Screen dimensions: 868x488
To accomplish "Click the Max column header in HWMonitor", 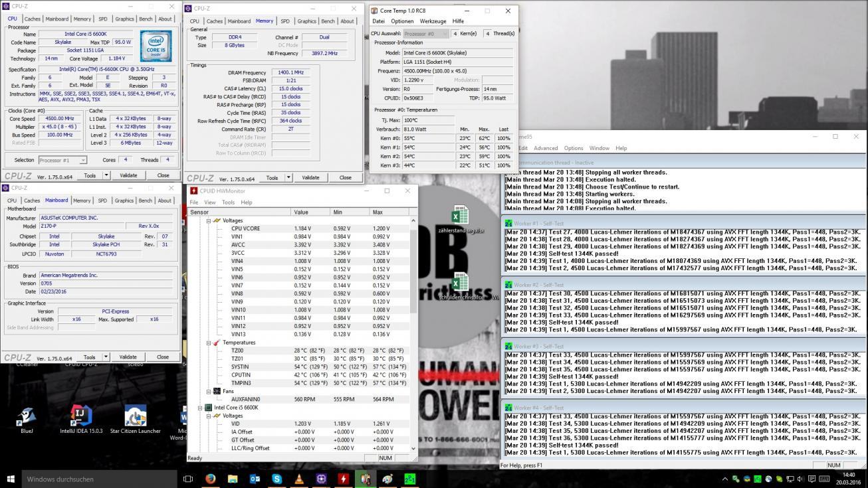I will click(x=390, y=212).
